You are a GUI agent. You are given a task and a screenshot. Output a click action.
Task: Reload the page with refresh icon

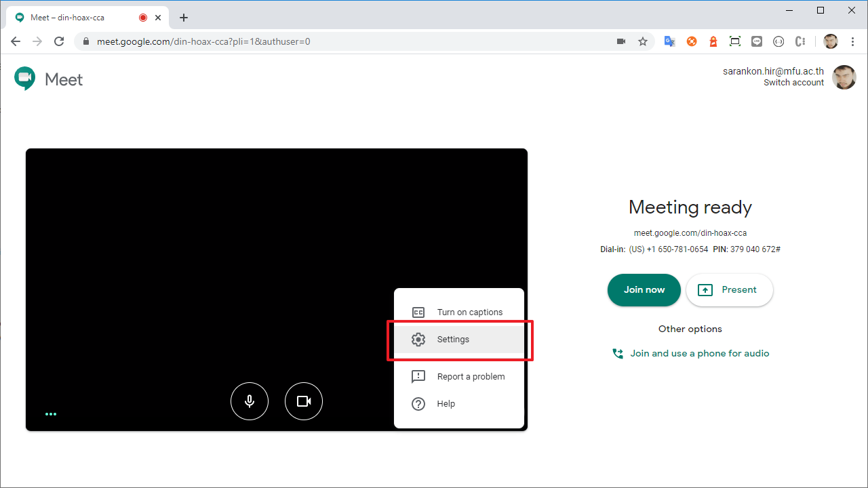(x=59, y=41)
